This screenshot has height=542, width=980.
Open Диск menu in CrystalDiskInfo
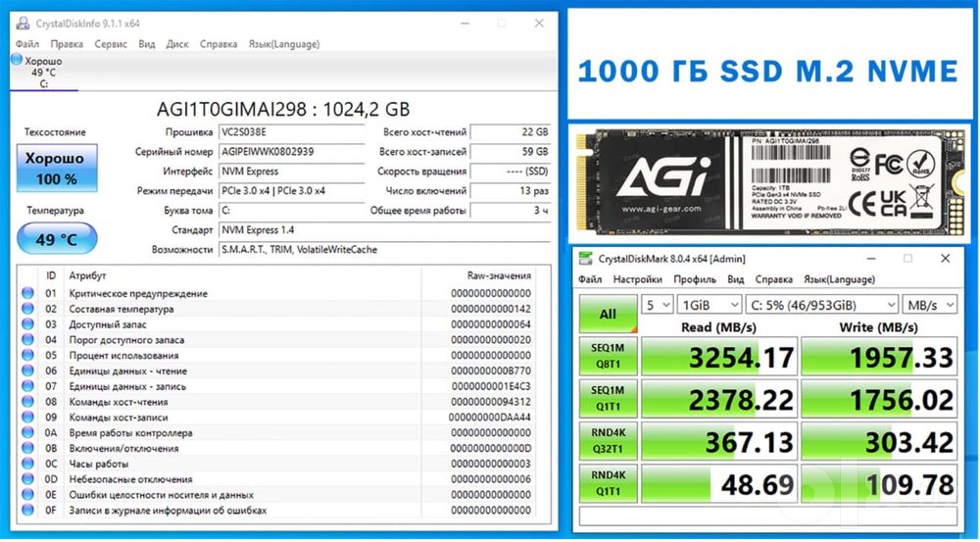(177, 44)
